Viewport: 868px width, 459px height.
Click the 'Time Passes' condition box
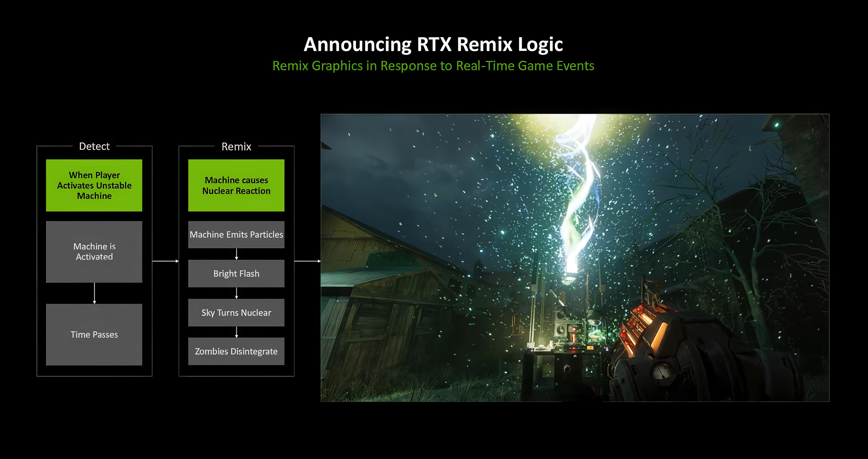pyautogui.click(x=94, y=334)
